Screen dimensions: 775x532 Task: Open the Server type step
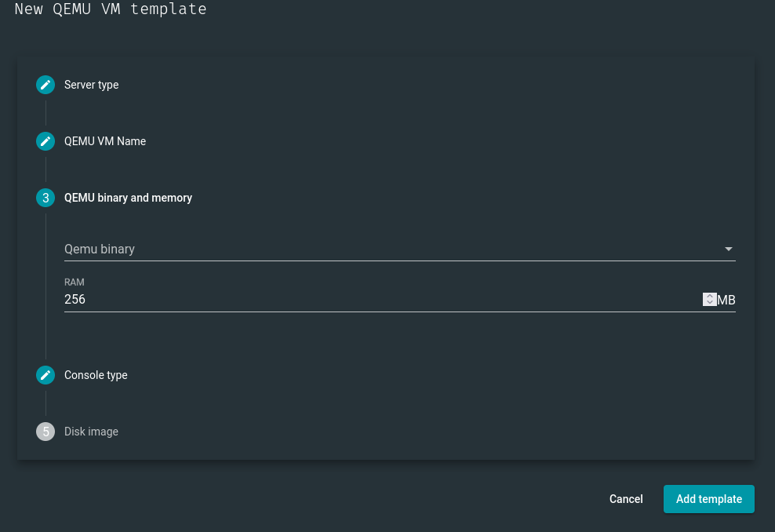(x=91, y=85)
